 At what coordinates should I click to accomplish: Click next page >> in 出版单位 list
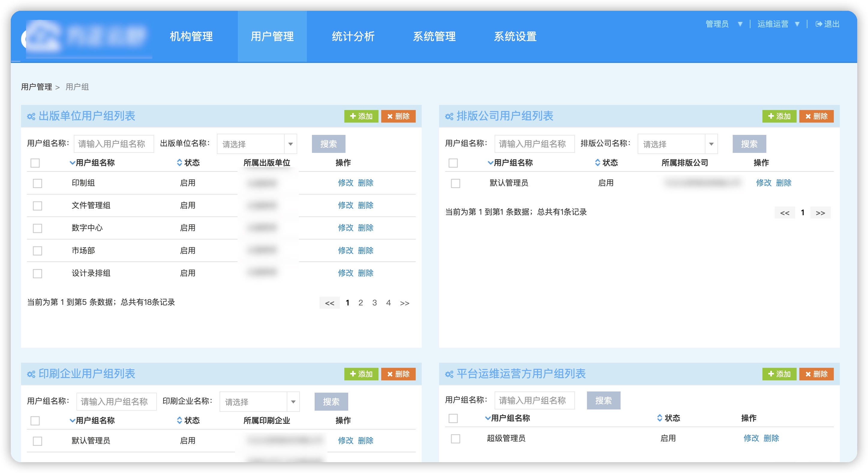tap(405, 303)
